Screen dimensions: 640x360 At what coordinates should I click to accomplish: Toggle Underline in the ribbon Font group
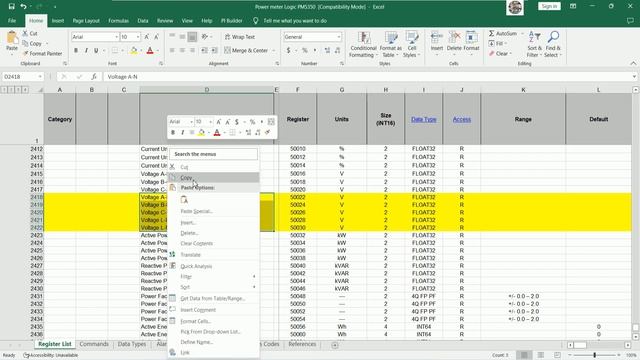(x=96, y=51)
